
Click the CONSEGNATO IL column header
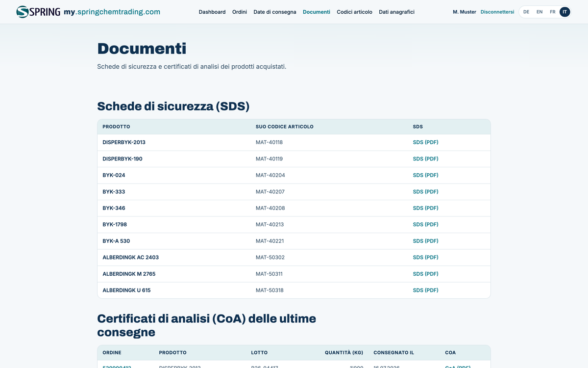pyautogui.click(x=394, y=353)
